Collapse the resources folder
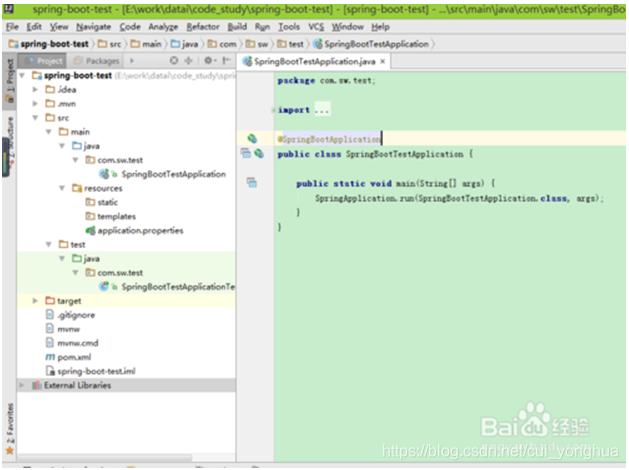The width and height of the screenshot is (629, 470). point(62,188)
